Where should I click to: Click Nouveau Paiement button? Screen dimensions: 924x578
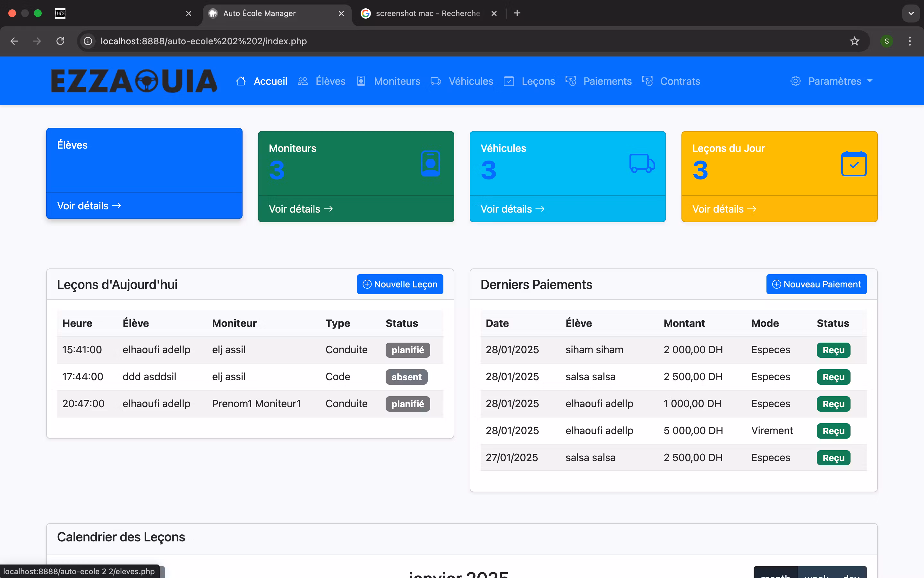tap(816, 284)
